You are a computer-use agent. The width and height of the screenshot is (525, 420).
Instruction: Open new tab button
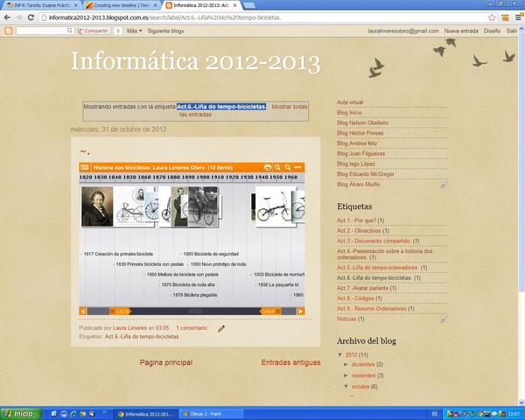pos(248,5)
